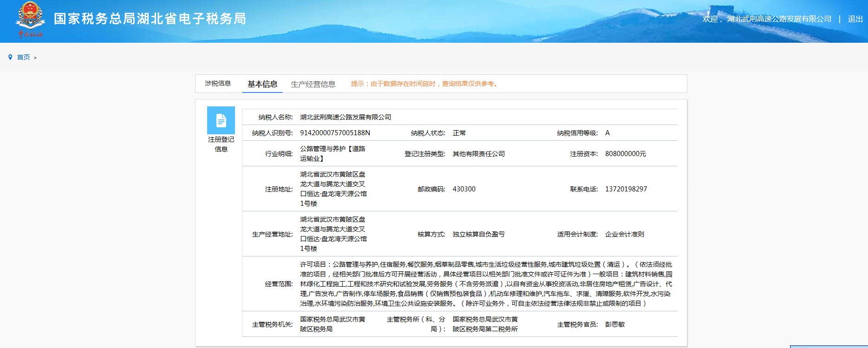Click the 主管税务官员 field label
Screen dimensions: 868x348
click(578, 324)
